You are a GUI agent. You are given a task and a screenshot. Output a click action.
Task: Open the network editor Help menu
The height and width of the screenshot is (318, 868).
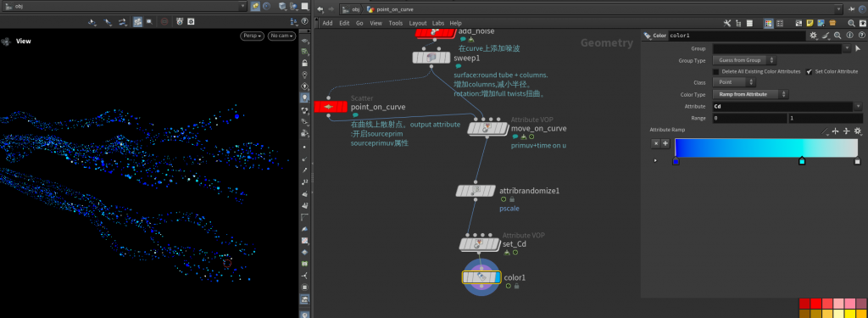455,23
